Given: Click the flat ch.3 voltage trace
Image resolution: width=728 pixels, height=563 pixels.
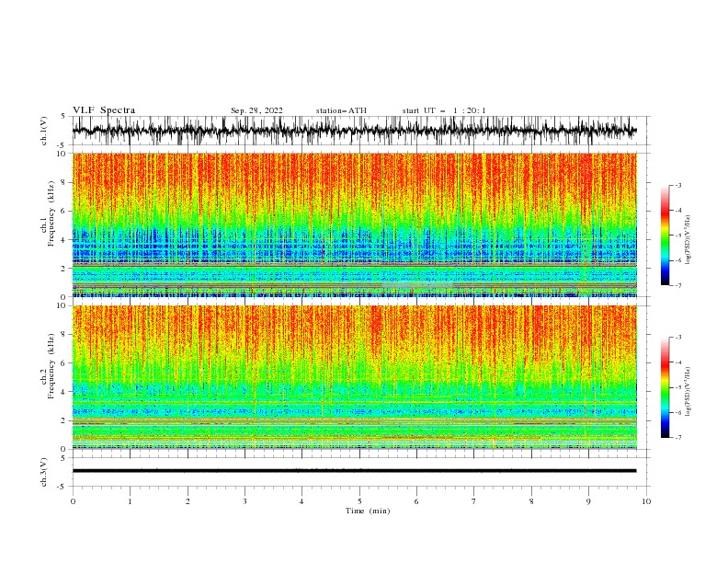Looking at the screenshot, I should tap(354, 471).
